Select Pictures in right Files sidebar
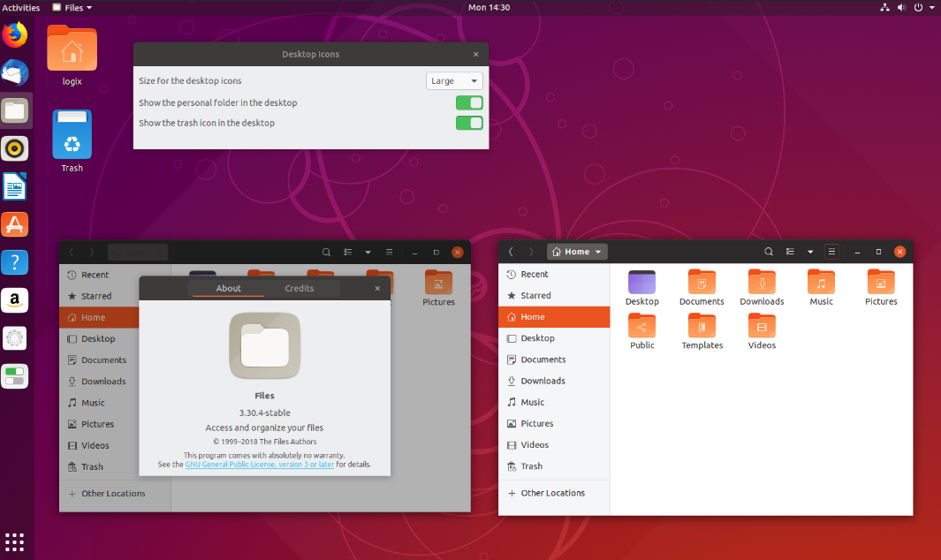Screen dimensions: 941x560 554,423
